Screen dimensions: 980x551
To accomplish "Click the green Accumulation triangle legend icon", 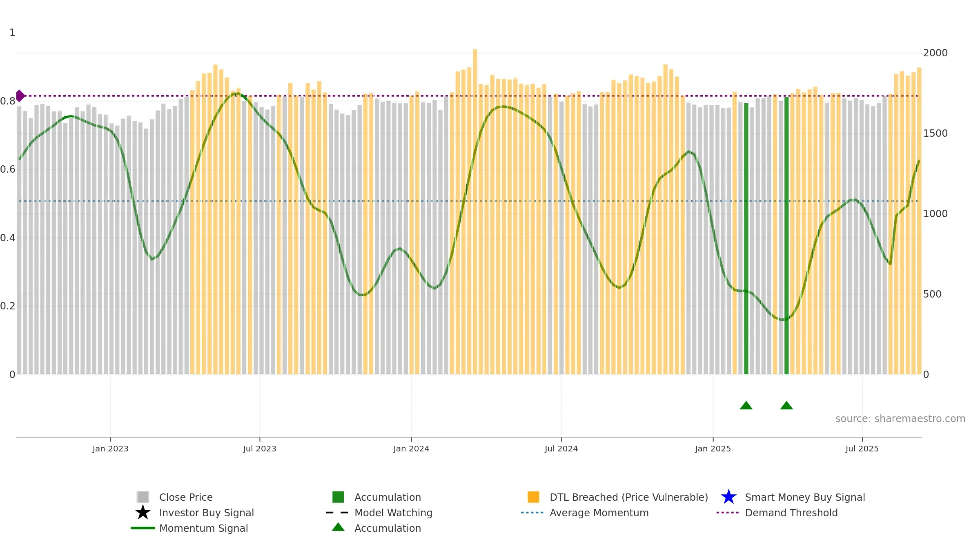I will pos(338,527).
